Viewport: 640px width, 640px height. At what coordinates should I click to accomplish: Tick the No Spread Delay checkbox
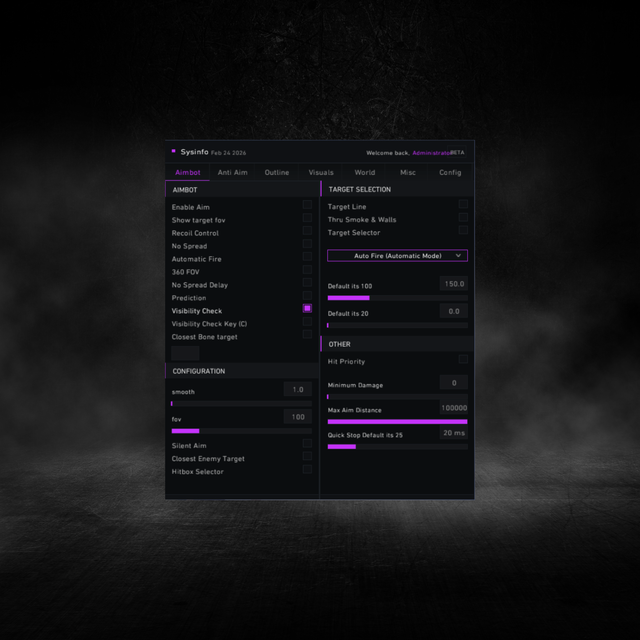coord(307,282)
